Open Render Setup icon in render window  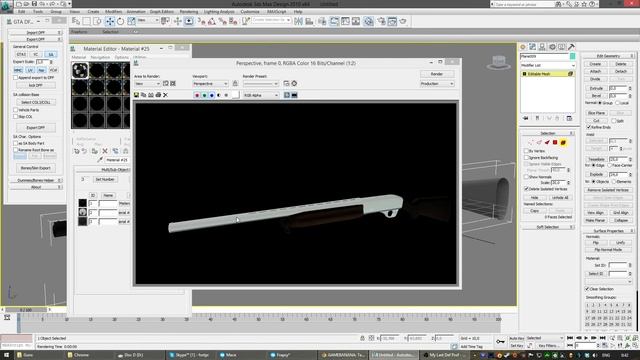click(x=287, y=83)
